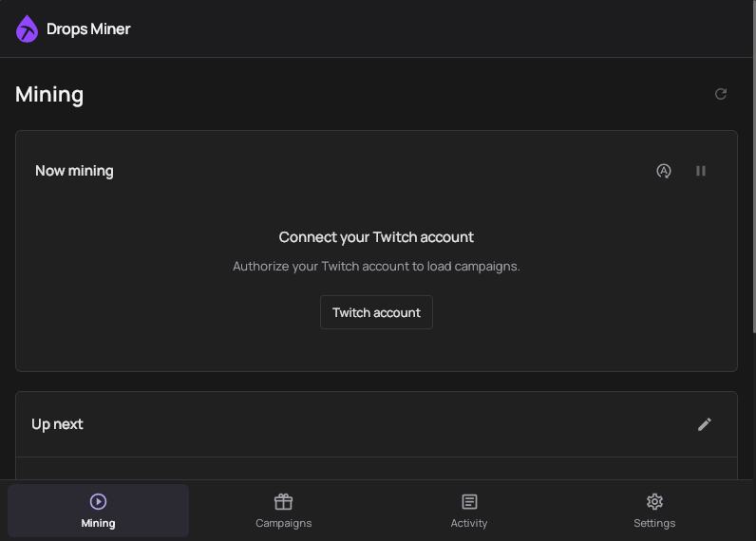
Task: Select the Now mining card title
Action: [x=74, y=171]
